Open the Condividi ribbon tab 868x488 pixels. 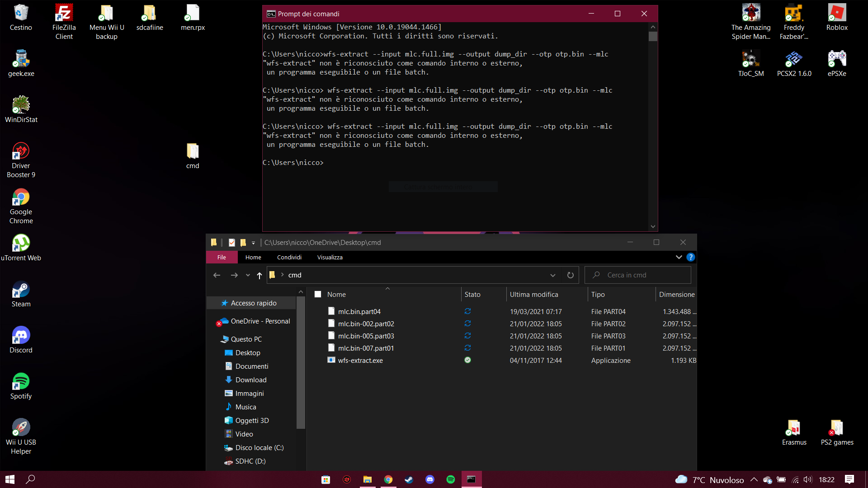[x=289, y=257]
